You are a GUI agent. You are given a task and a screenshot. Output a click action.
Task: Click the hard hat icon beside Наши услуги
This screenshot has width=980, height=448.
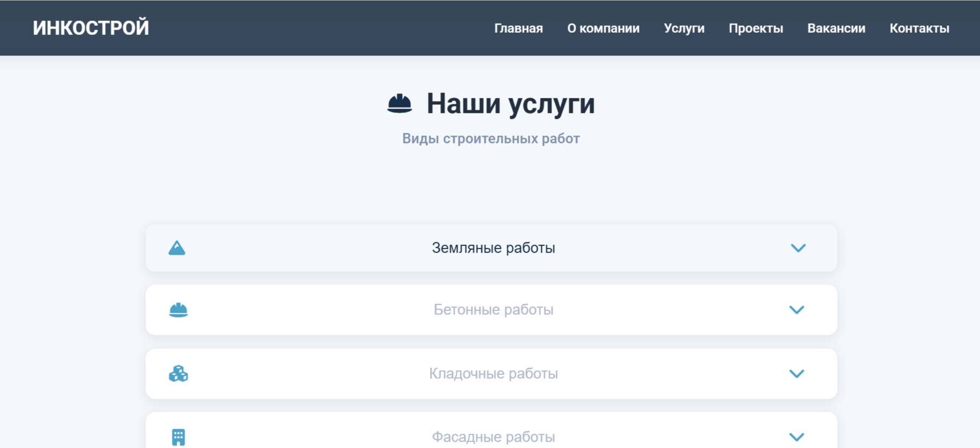(400, 104)
